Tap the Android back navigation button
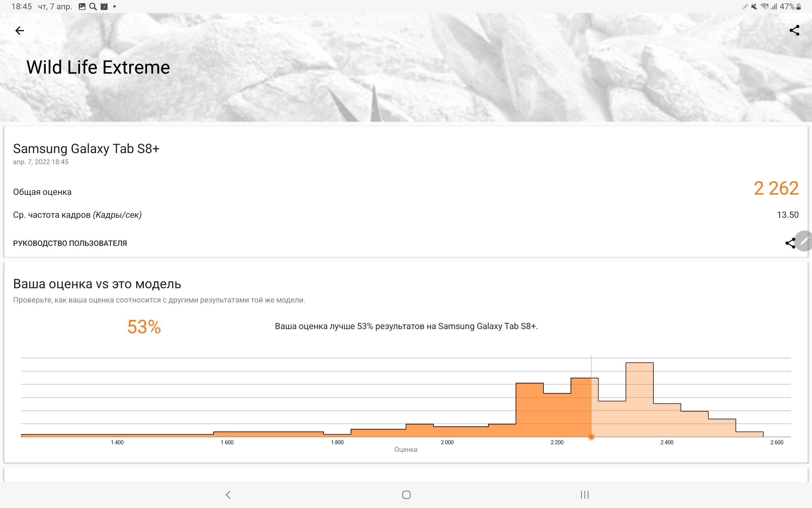The image size is (812, 508). [228, 495]
